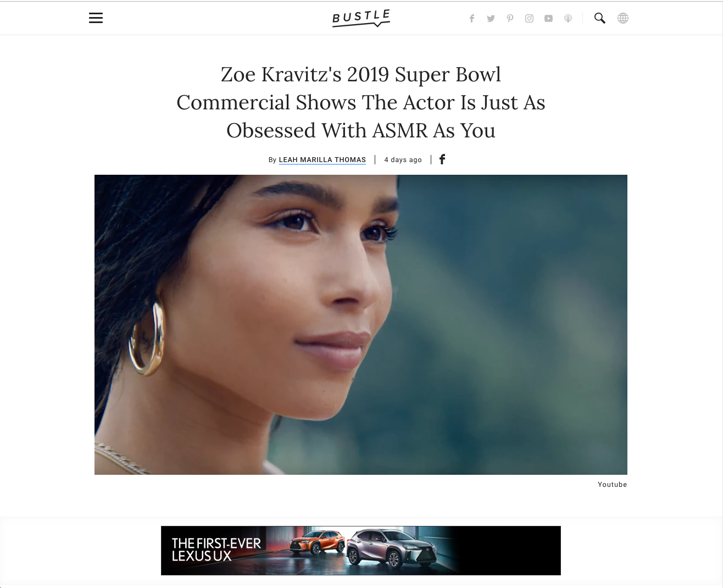Viewport: 723px width, 588px height.
Task: Click the '4 days ago' timestamp
Action: pos(403,160)
